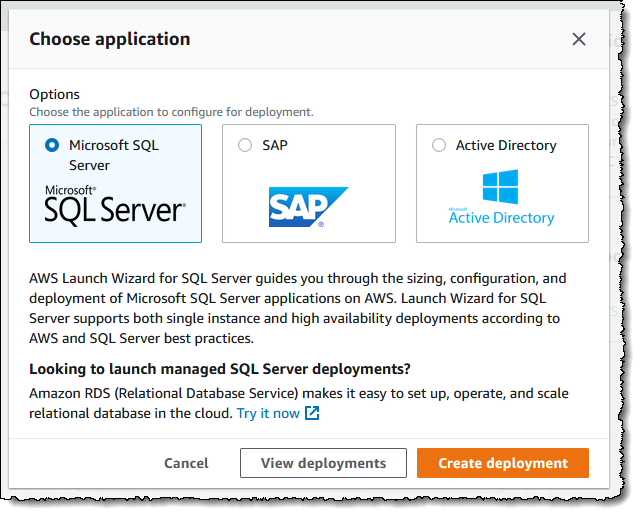Open the external link icon beside Try it now

(312, 413)
